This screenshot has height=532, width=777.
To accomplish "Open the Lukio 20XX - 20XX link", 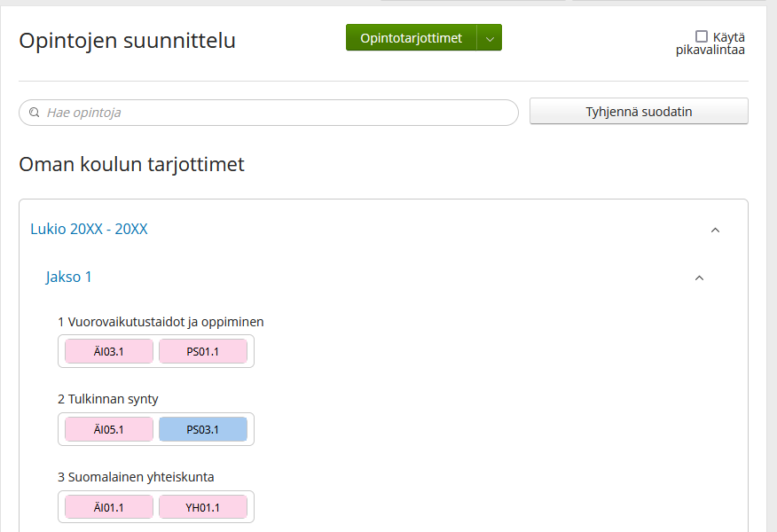I will [90, 229].
